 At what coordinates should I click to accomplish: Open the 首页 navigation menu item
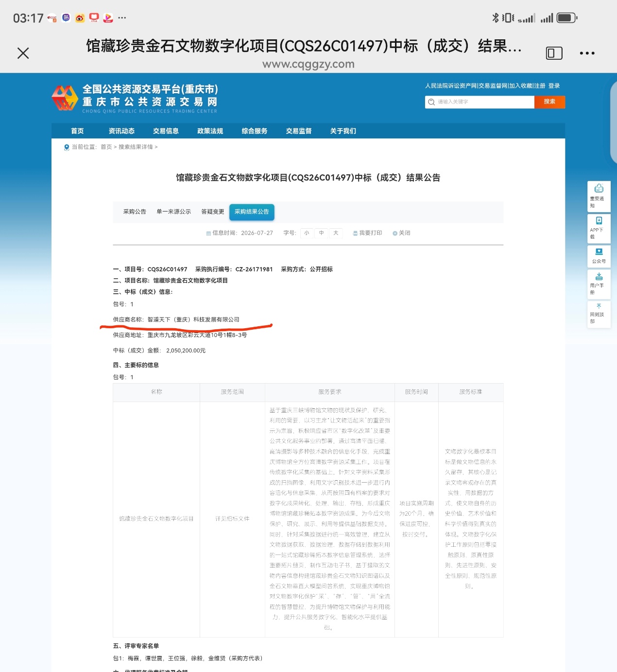point(77,131)
